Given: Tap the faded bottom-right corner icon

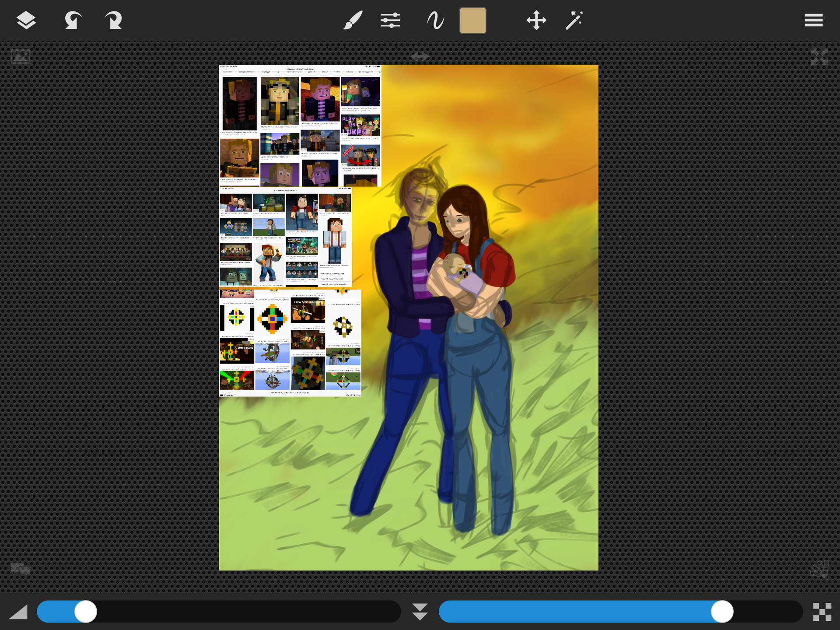Looking at the screenshot, I should (x=819, y=569).
